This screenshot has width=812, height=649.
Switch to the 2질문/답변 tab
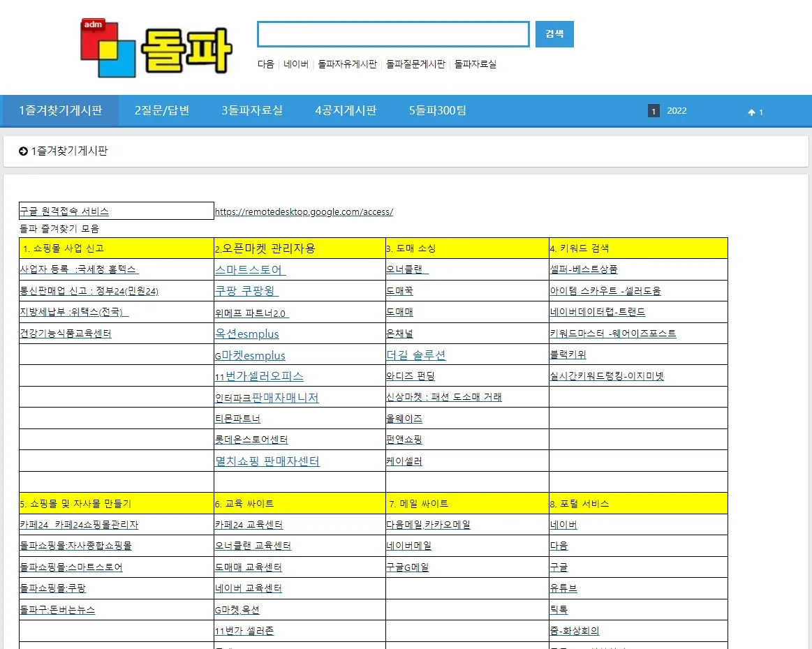coord(162,110)
